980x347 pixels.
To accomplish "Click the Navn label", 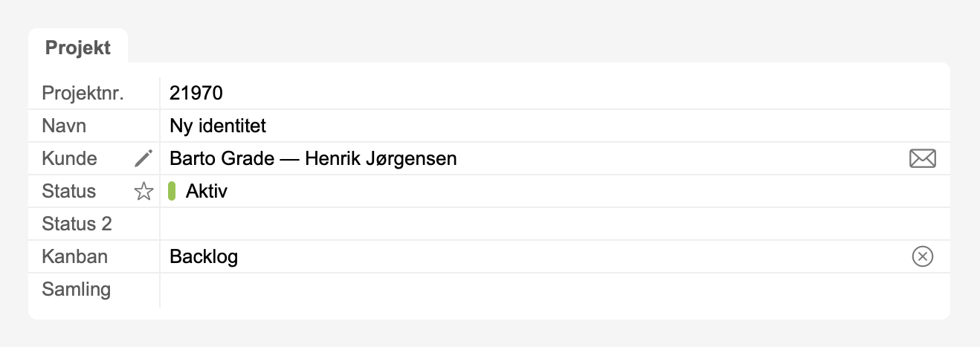I will (x=64, y=126).
